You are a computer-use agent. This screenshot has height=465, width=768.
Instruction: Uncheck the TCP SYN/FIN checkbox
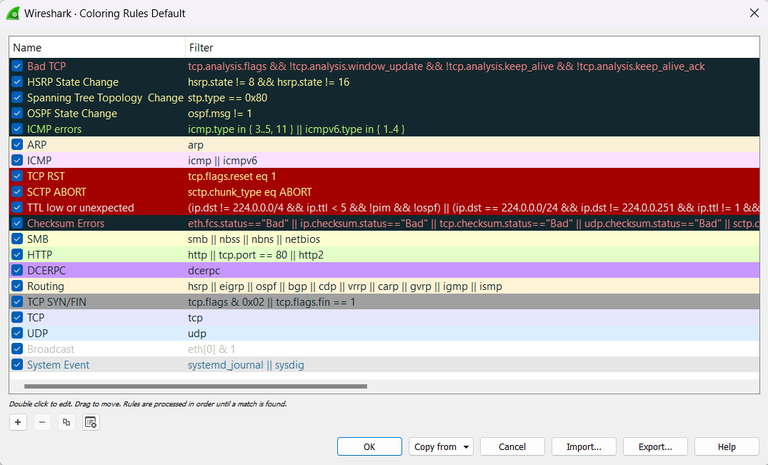(x=17, y=302)
